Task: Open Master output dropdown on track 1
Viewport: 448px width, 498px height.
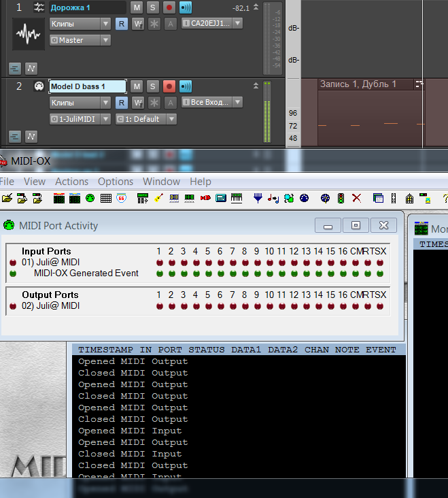Action: pos(80,40)
